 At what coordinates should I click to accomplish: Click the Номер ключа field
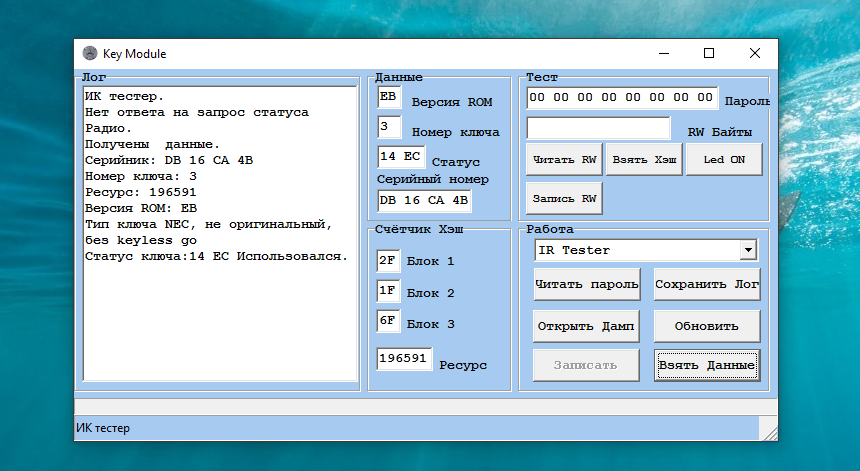click(x=389, y=128)
